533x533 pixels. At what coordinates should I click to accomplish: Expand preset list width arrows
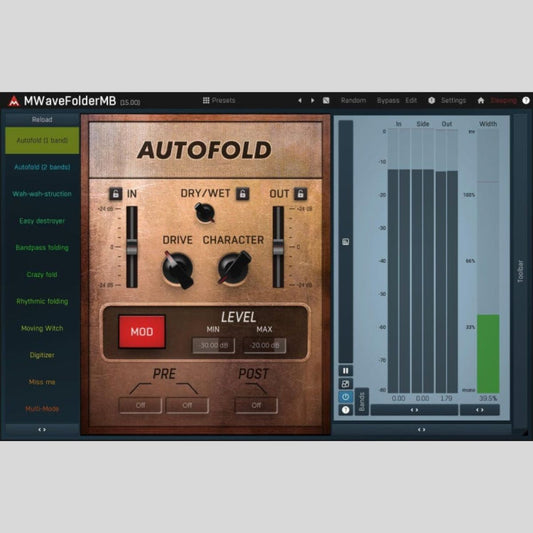(42, 430)
